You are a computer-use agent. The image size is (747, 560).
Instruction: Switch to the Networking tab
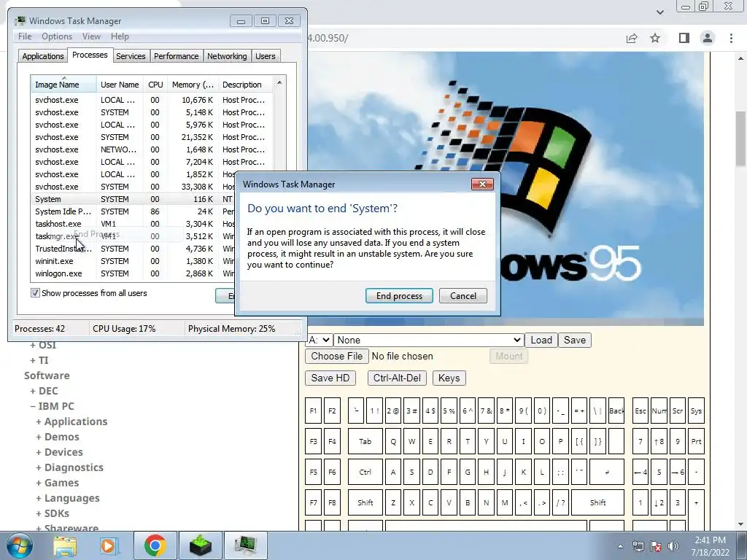coord(227,56)
